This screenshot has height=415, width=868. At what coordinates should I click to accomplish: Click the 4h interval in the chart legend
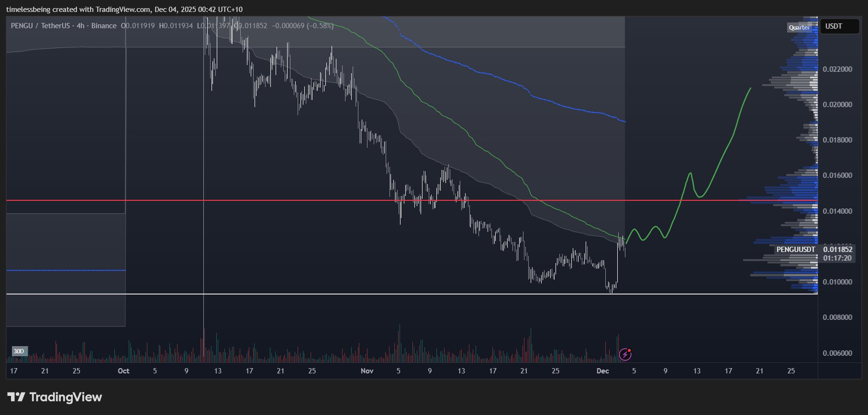[x=80, y=26]
